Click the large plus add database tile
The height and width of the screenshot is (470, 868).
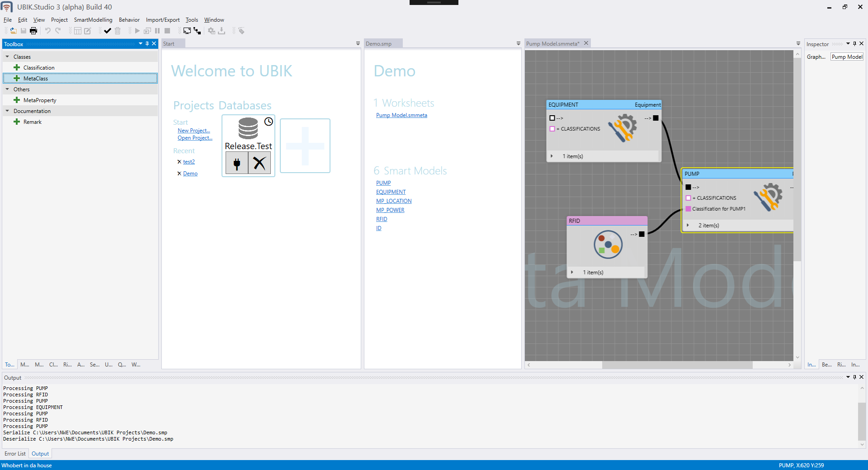click(305, 146)
